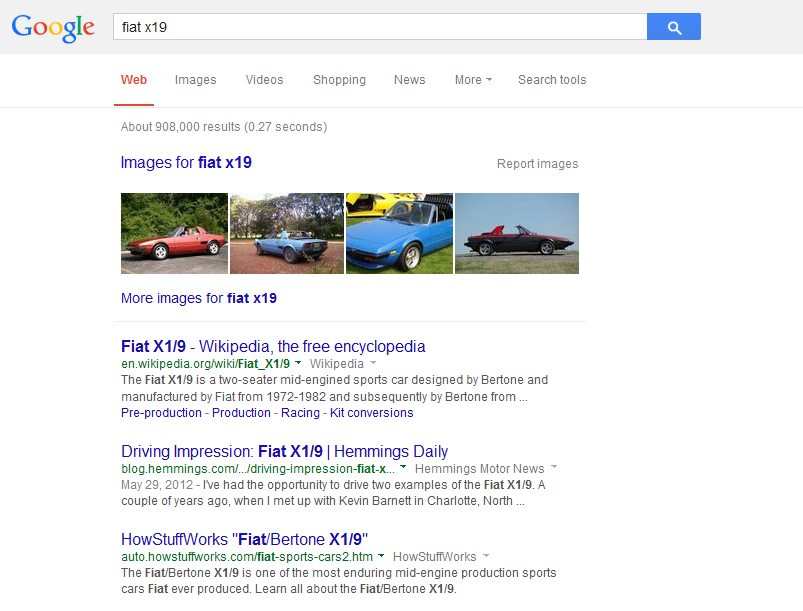Click the Google logo
803x611 pixels.
click(x=53, y=27)
